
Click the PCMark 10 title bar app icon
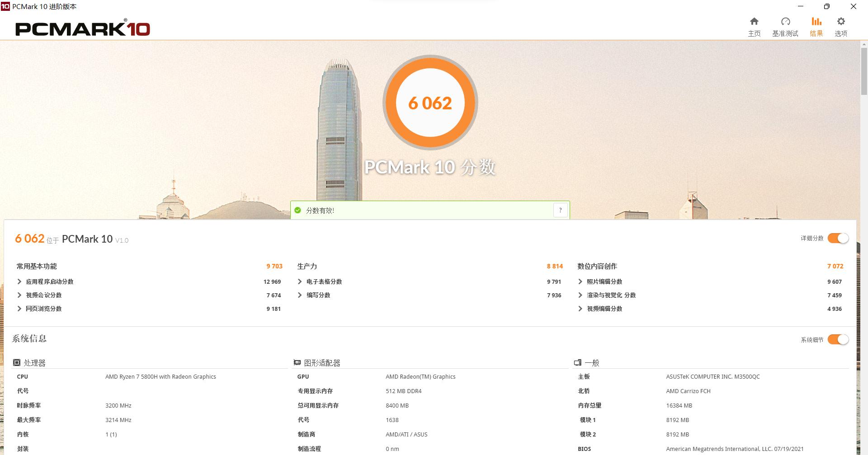(x=5, y=6)
